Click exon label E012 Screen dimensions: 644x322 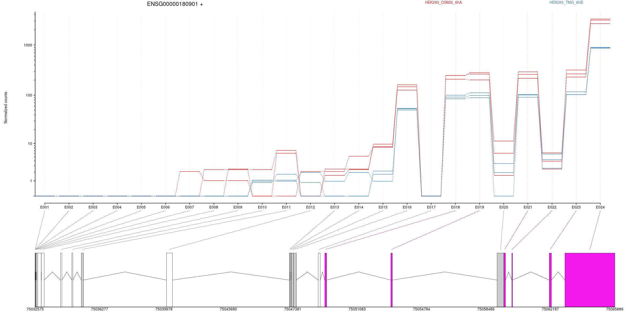pos(310,207)
